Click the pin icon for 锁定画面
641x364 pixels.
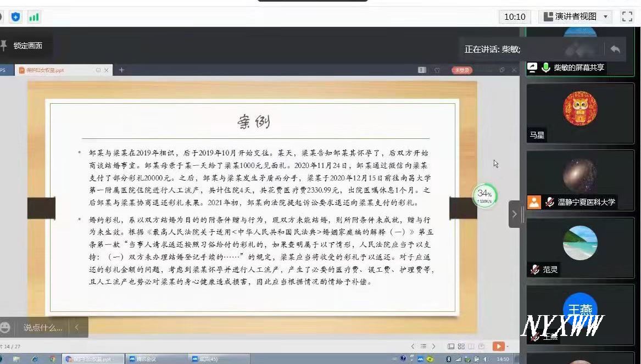[4, 46]
